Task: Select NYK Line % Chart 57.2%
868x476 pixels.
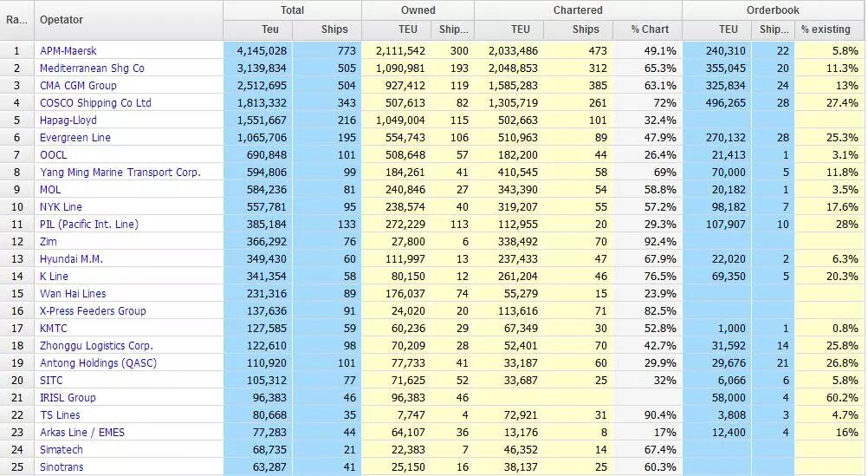Action: pyautogui.click(x=660, y=206)
